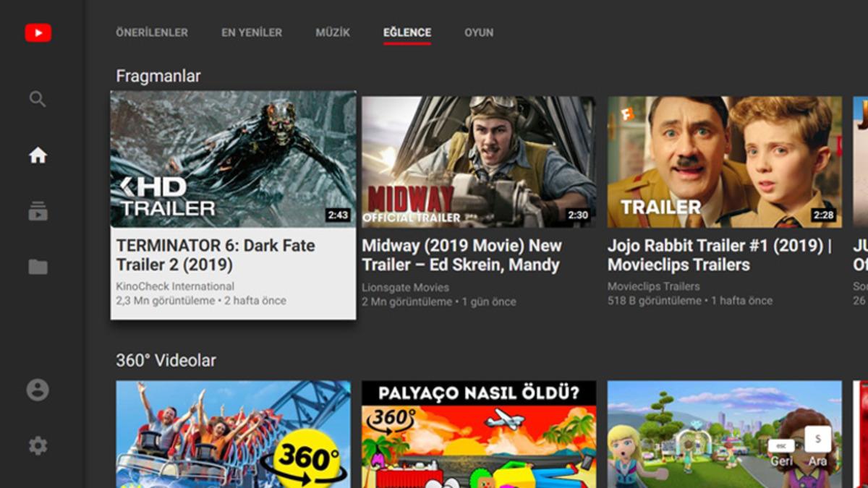Open Subscriptions icon in the sidebar
This screenshot has height=488, width=868.
click(x=38, y=211)
